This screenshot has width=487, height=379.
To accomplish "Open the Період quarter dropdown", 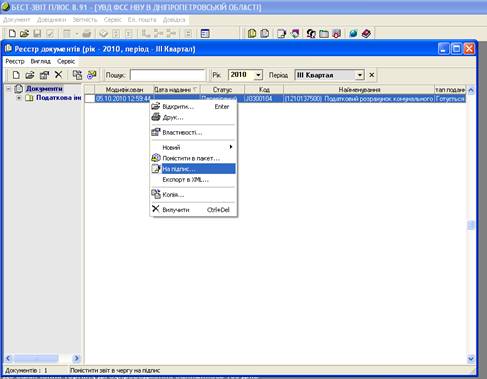I will (359, 75).
